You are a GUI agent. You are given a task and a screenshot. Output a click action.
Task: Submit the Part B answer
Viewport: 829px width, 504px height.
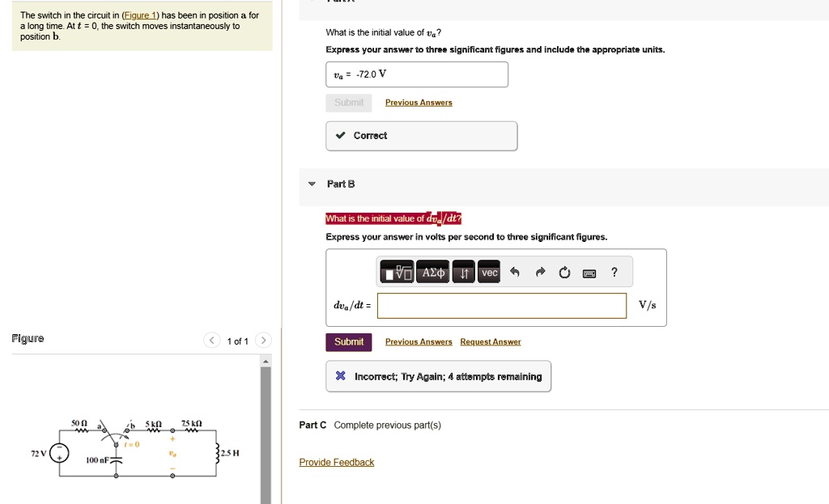[x=349, y=342]
